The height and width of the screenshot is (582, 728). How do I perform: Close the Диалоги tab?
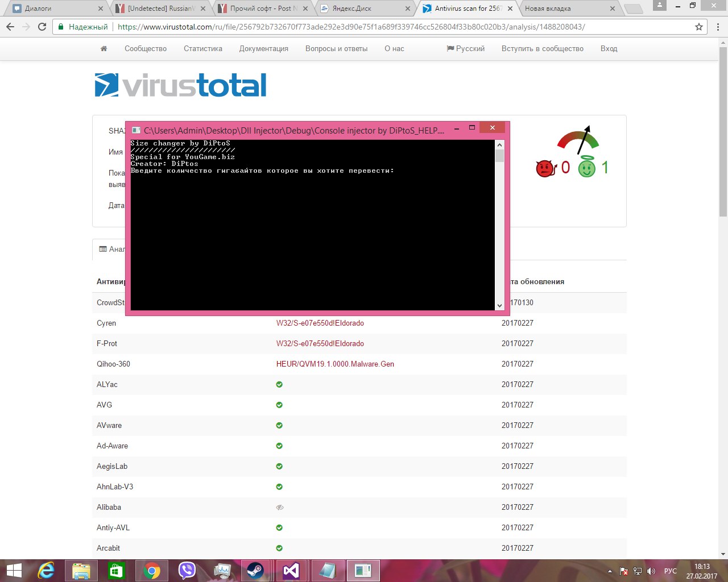click(x=101, y=9)
